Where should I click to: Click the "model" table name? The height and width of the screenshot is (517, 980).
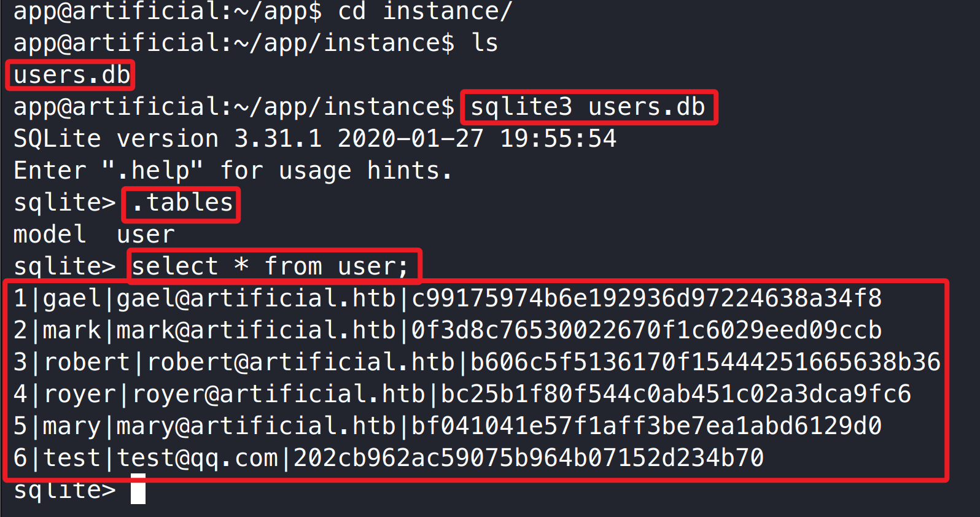[50, 235]
